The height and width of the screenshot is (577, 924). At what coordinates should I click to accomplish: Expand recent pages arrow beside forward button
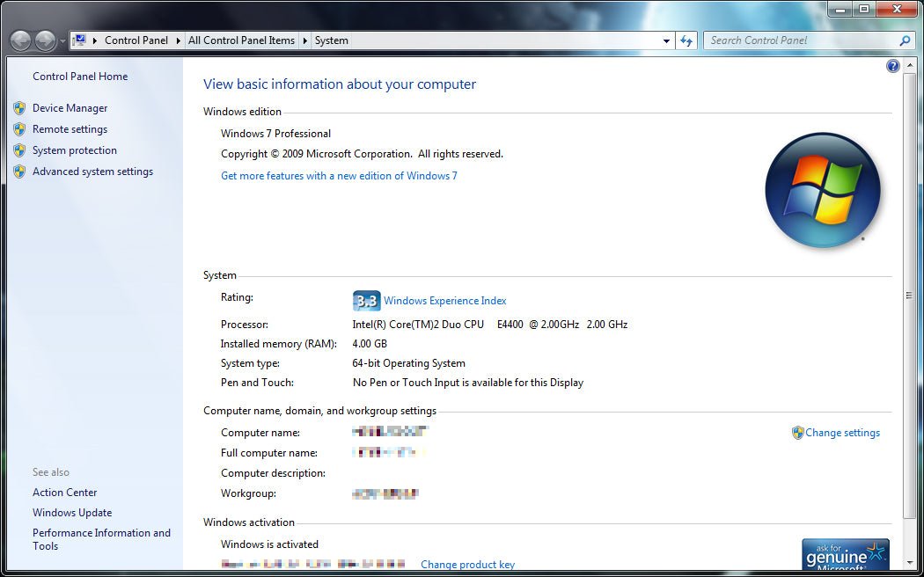(63, 41)
